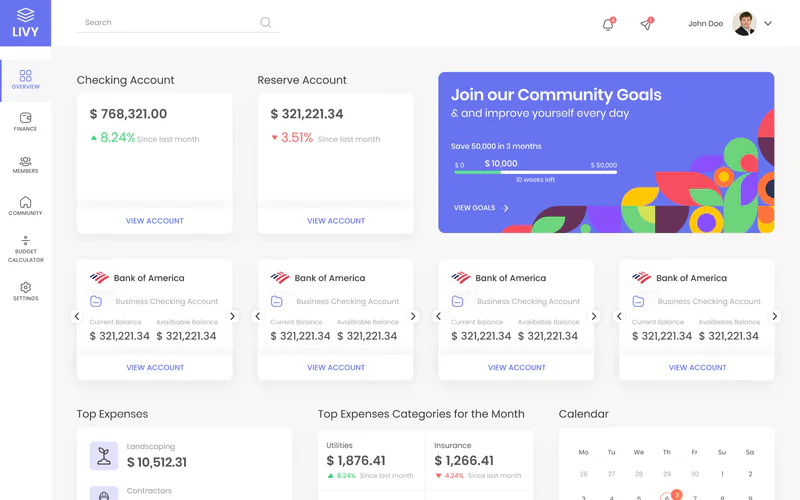Open the Overview sidebar section
800x500 pixels.
click(26, 80)
